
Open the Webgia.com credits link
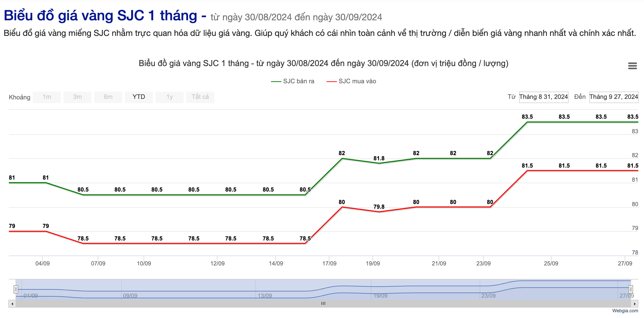pyautogui.click(x=625, y=311)
